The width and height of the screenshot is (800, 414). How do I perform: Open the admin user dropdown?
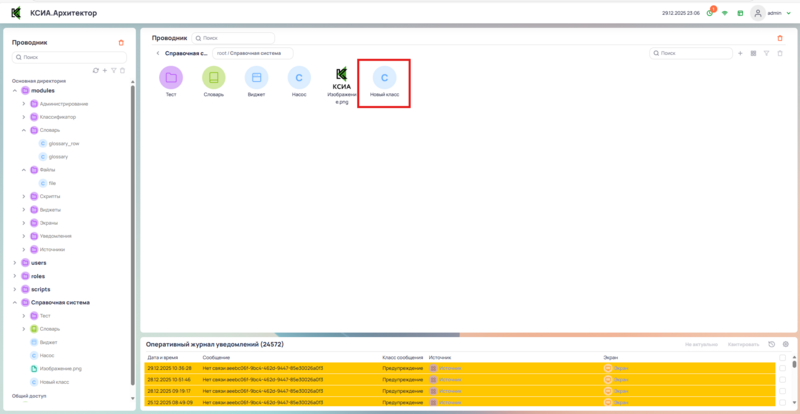coord(790,13)
